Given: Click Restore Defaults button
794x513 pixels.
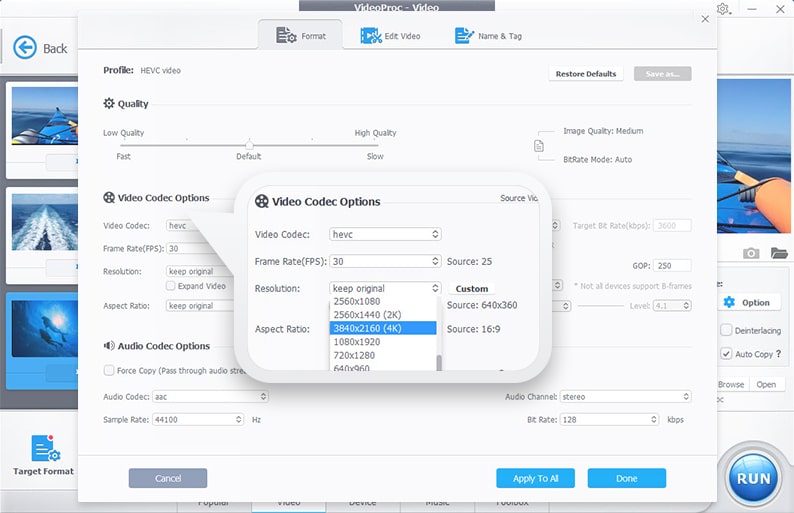Looking at the screenshot, I should pos(586,74).
